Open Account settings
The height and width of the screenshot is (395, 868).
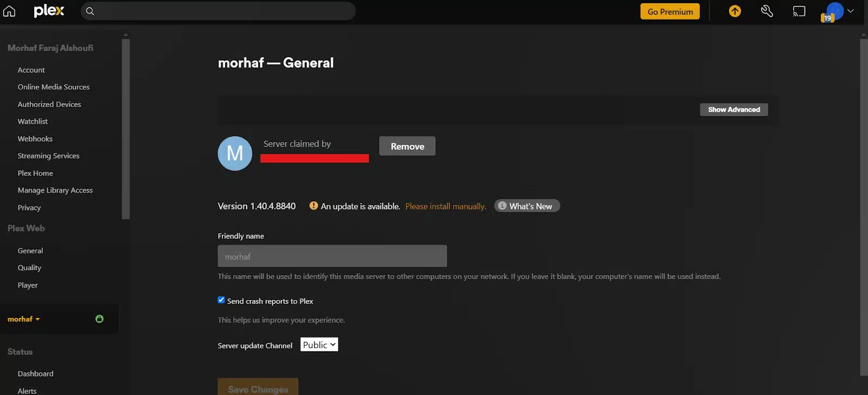pyautogui.click(x=31, y=70)
